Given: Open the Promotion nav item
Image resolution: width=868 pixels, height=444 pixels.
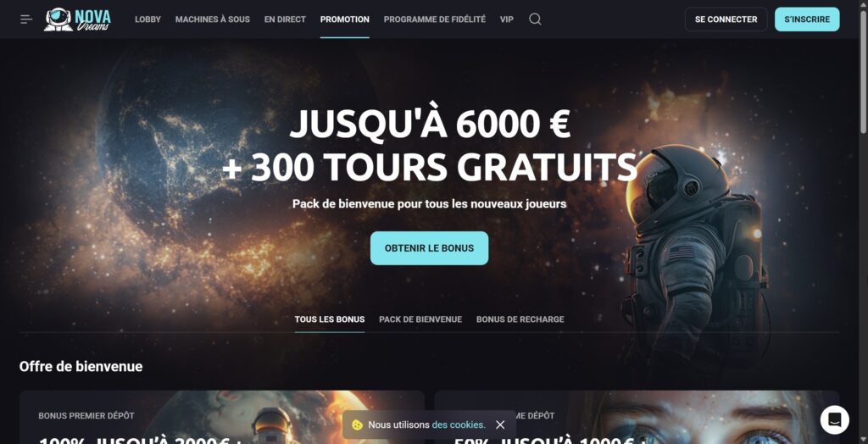Looking at the screenshot, I should (345, 19).
